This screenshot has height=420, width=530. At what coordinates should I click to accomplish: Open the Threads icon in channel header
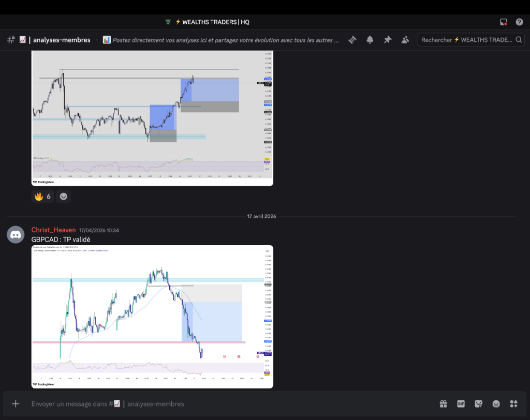coord(352,40)
